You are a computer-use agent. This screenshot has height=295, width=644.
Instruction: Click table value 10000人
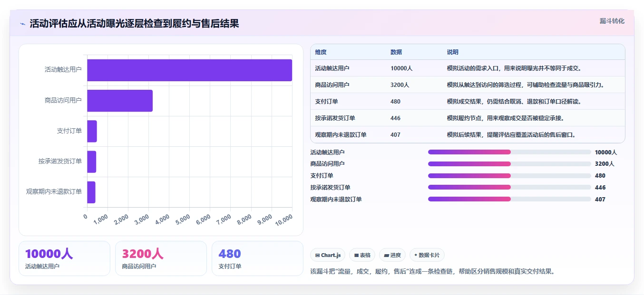click(x=401, y=68)
